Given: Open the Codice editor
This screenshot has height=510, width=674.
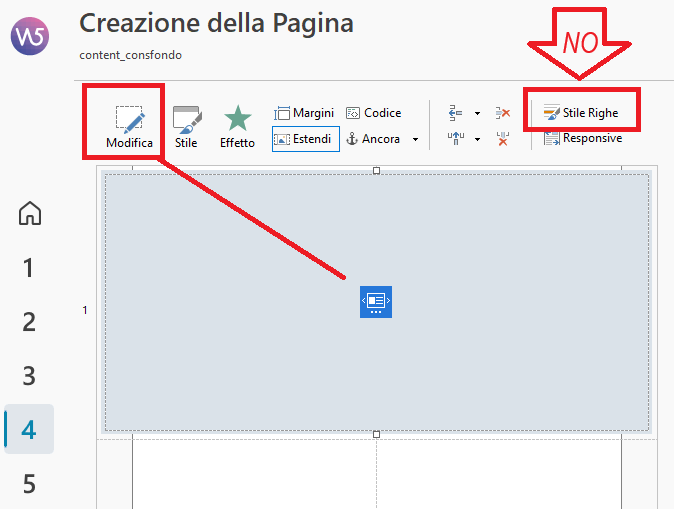Looking at the screenshot, I should tap(374, 113).
